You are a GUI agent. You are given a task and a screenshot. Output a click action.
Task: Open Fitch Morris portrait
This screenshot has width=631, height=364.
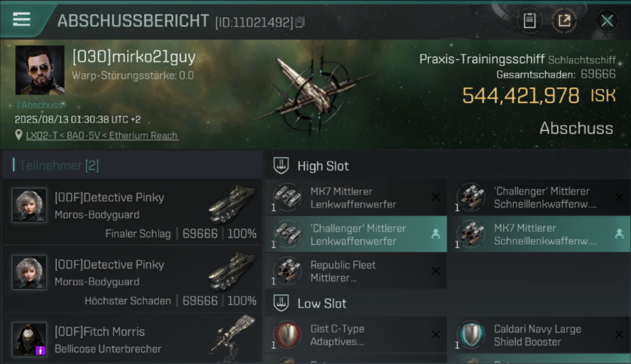[x=30, y=339]
